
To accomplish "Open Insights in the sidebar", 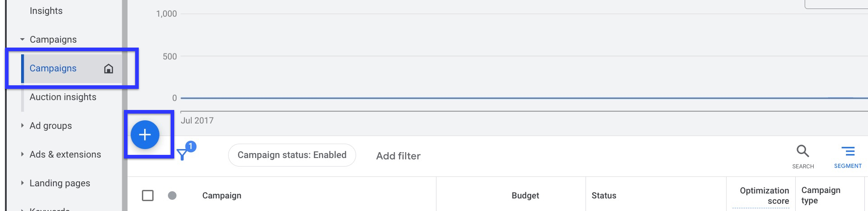I will click(x=46, y=11).
